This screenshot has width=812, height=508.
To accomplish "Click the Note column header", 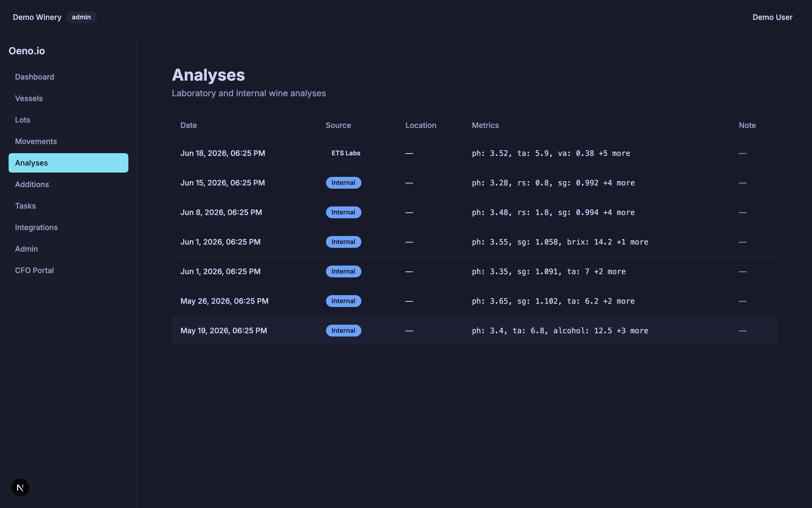I will click(747, 125).
